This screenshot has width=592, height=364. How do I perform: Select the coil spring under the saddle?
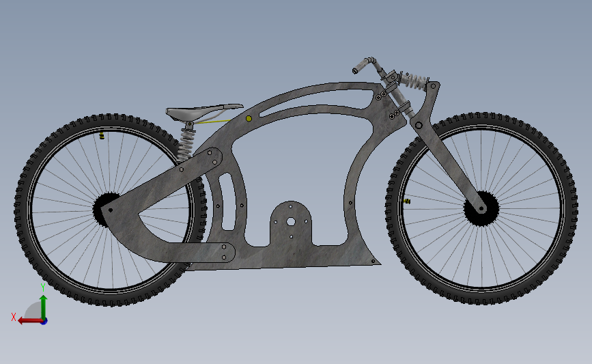click(x=186, y=144)
